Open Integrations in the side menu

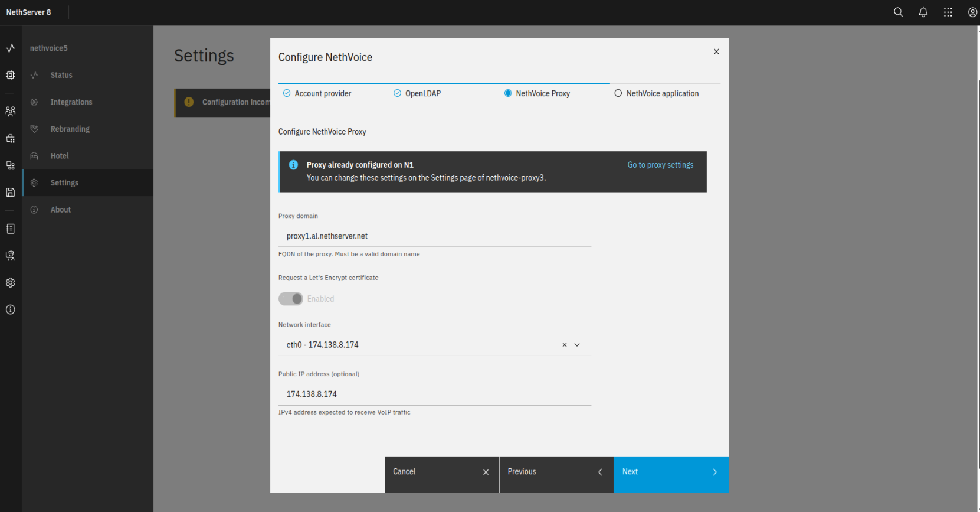[x=71, y=102]
